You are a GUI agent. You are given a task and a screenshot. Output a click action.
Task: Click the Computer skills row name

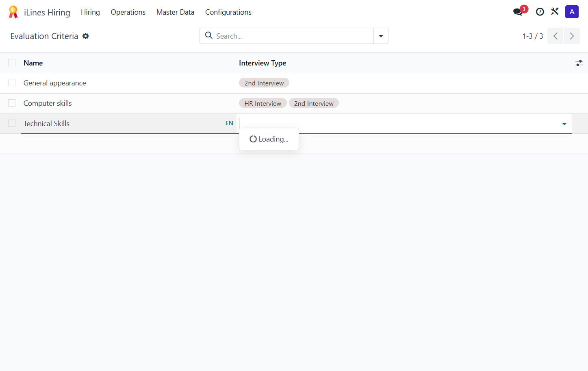tap(48, 103)
